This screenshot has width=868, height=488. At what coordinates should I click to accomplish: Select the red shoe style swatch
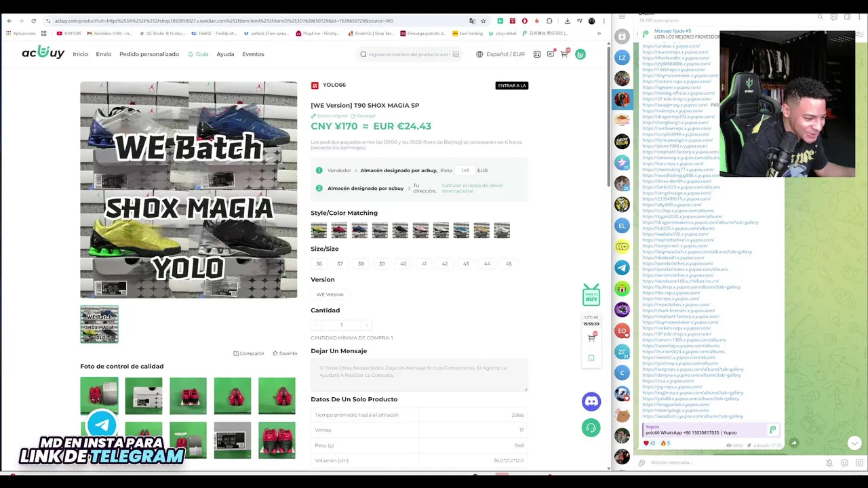[339, 230]
